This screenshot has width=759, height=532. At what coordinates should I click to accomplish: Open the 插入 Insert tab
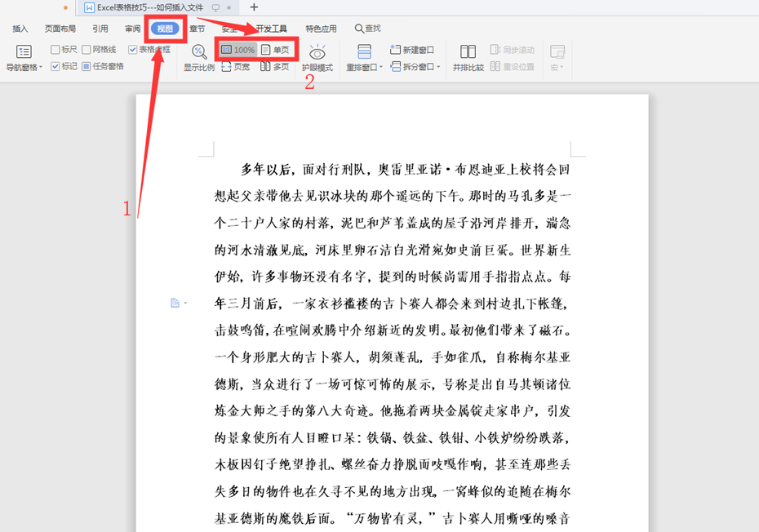[x=20, y=29]
